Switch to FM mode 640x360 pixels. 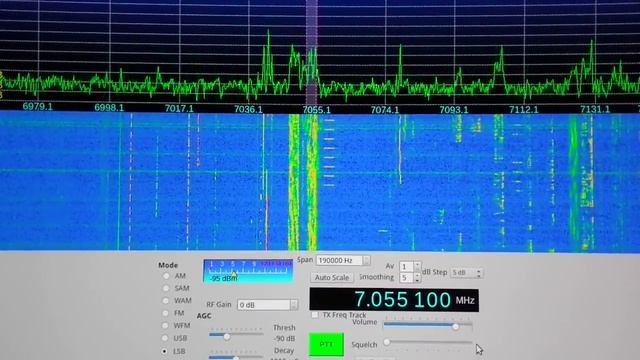pyautogui.click(x=165, y=313)
